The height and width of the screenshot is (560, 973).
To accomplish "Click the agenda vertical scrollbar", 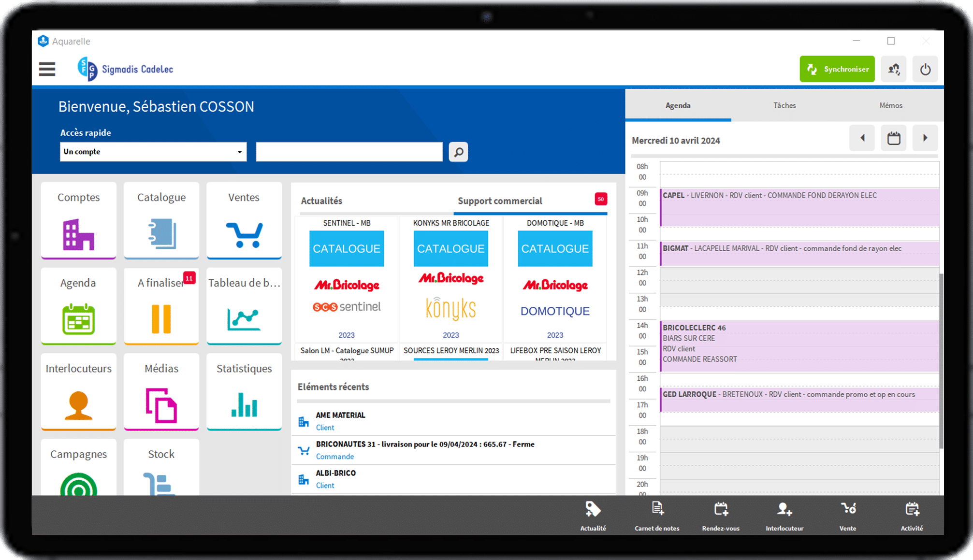I will coord(941,360).
